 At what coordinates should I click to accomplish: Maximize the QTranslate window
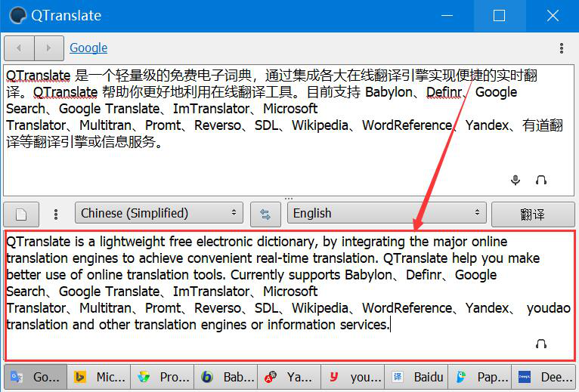[499, 16]
